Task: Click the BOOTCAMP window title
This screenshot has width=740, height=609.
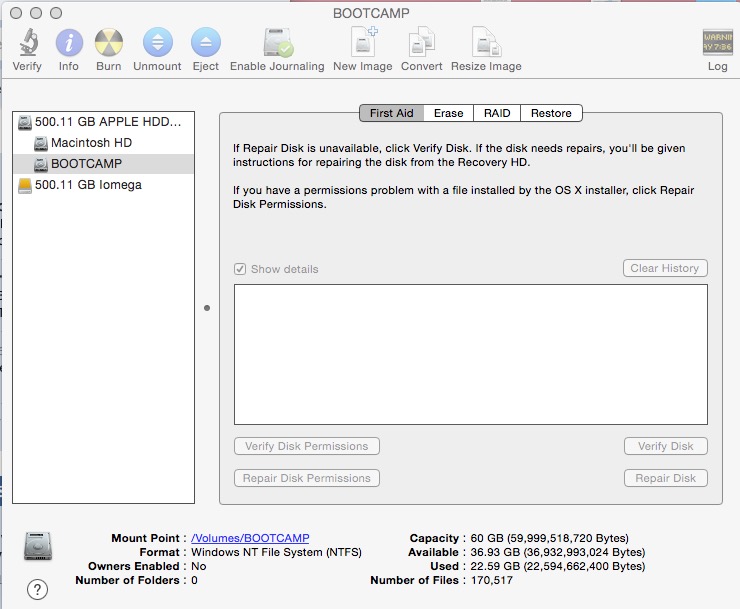Action: 371,13
